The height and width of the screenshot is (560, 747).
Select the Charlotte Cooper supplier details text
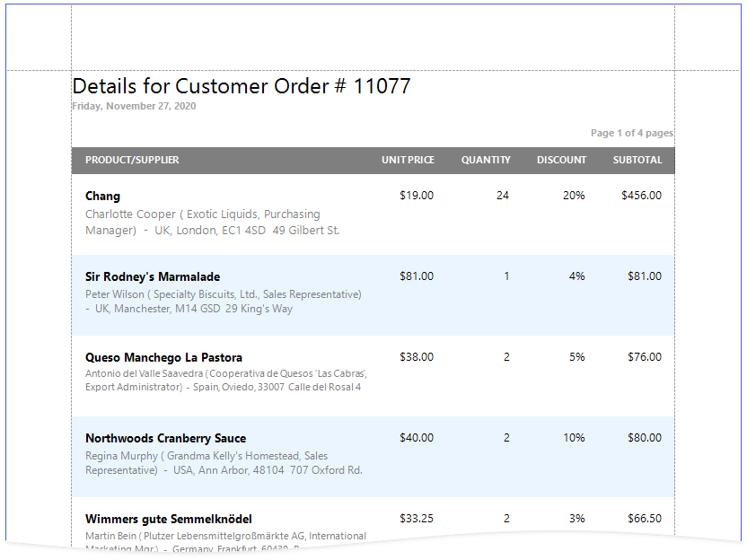pyautogui.click(x=212, y=223)
